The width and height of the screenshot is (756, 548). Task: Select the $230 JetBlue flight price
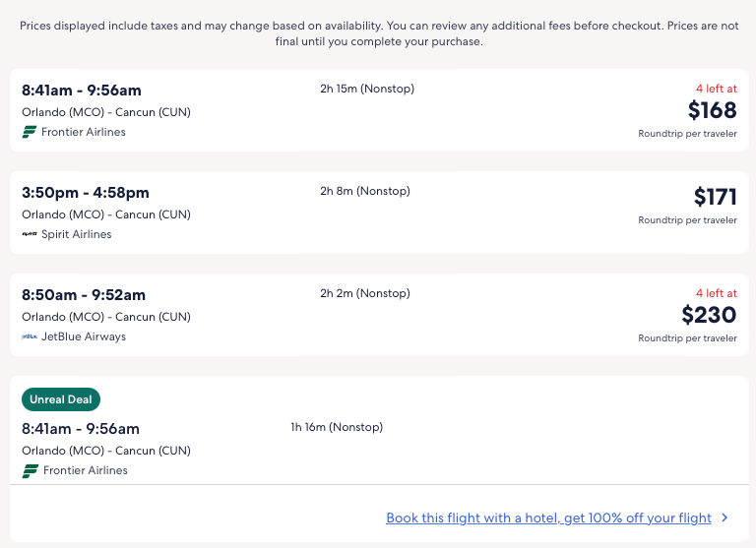[x=709, y=315]
